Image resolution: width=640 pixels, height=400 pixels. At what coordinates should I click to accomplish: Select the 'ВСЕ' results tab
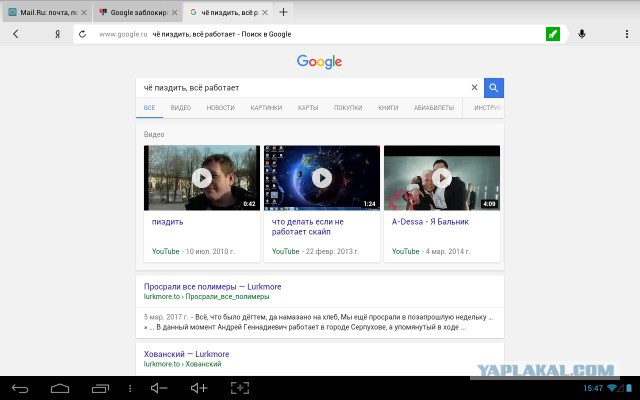click(x=149, y=108)
